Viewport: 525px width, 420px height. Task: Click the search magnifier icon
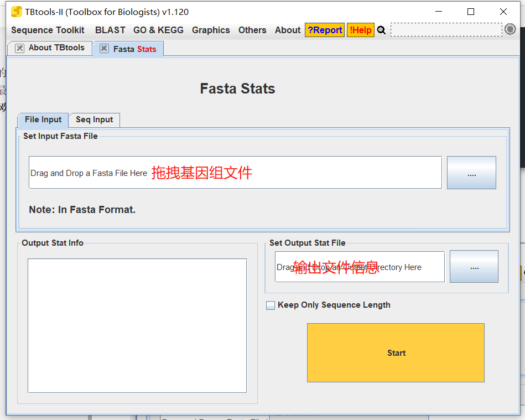pos(381,30)
